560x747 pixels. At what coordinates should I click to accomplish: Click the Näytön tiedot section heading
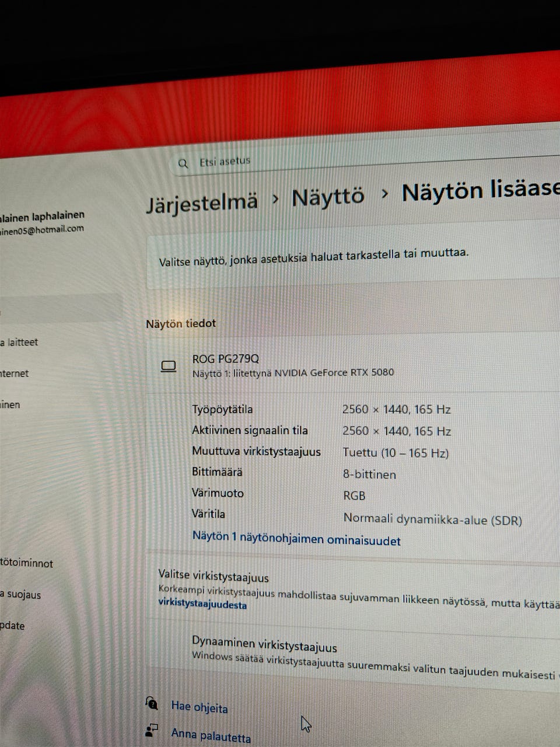pyautogui.click(x=181, y=323)
